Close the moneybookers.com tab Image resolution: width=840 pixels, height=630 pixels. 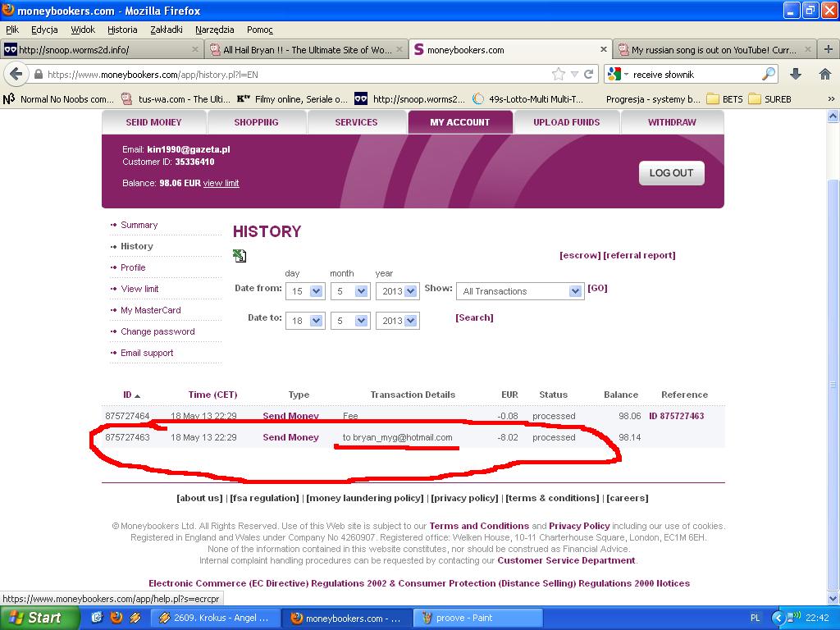(x=603, y=49)
